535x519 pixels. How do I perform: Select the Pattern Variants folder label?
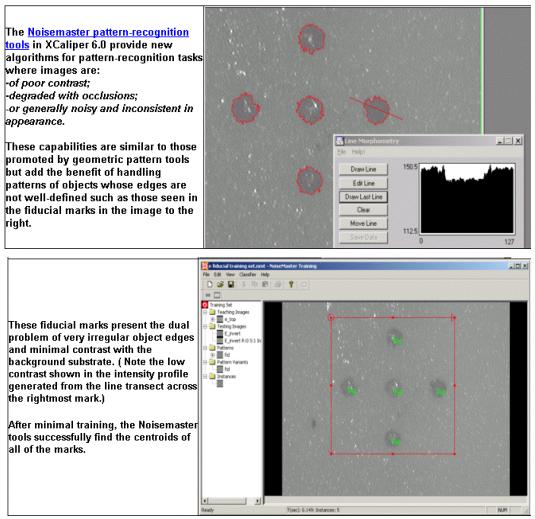tap(232, 362)
